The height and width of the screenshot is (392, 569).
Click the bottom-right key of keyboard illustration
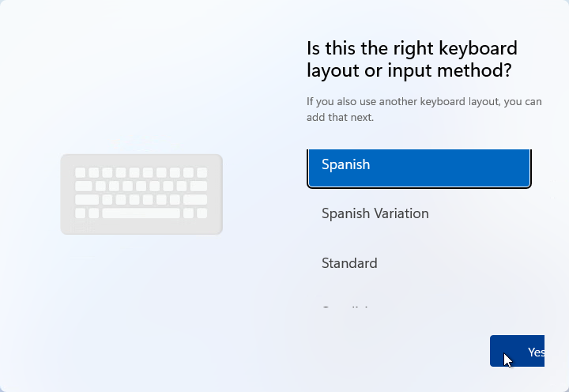click(202, 213)
